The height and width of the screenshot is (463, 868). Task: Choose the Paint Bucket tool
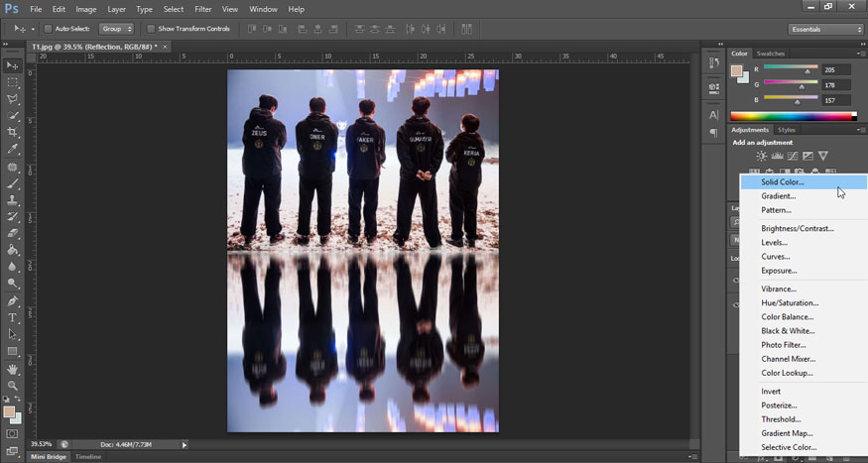(x=13, y=250)
